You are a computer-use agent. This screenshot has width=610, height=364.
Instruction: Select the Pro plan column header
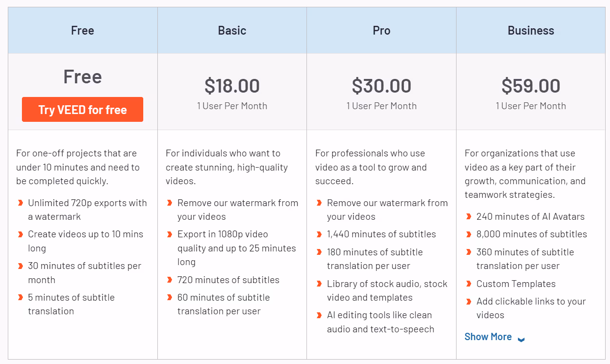pyautogui.click(x=381, y=30)
